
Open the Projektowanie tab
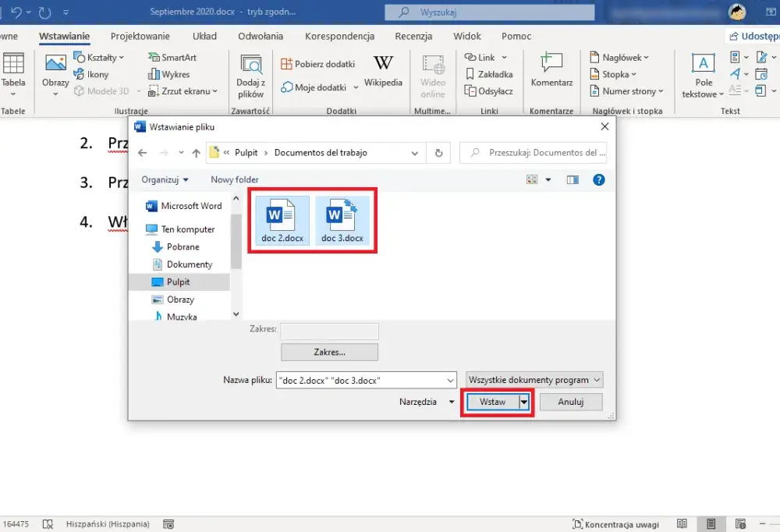[x=140, y=36]
